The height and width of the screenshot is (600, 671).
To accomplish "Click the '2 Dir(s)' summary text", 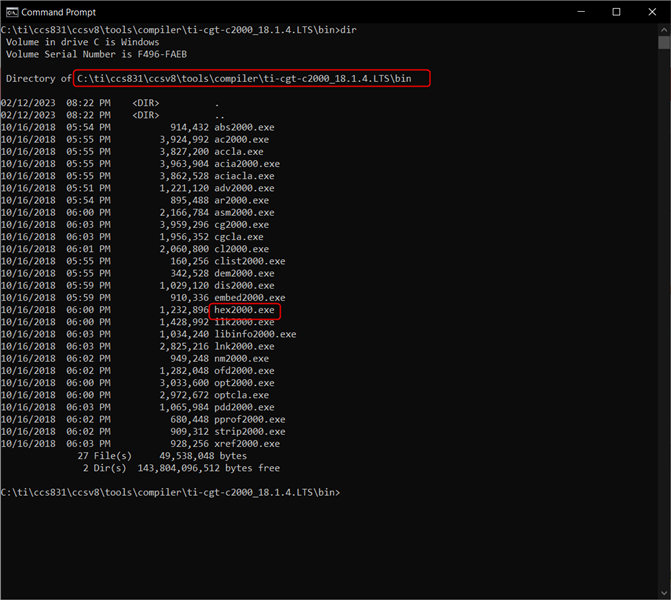I will [x=105, y=468].
